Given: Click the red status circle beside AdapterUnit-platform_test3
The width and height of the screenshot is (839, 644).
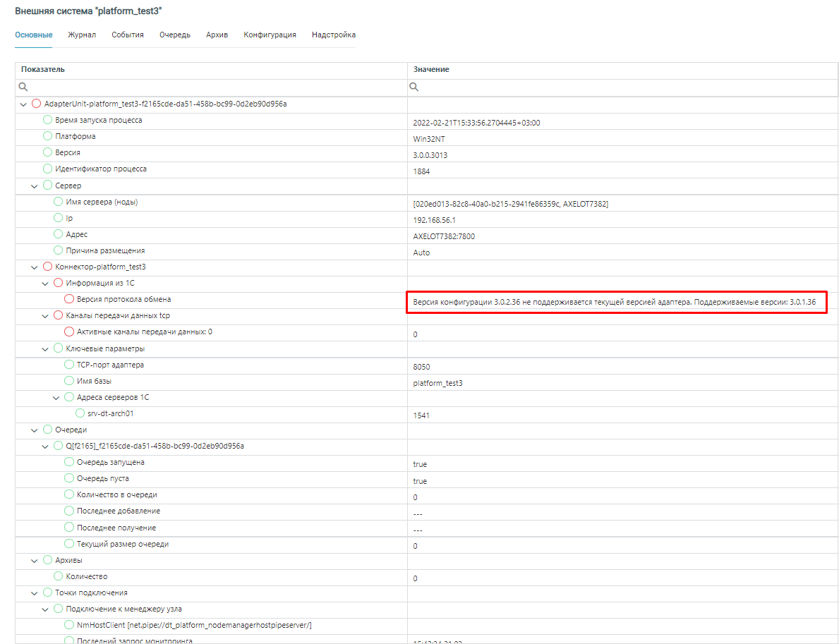Looking at the screenshot, I should tap(37, 104).
